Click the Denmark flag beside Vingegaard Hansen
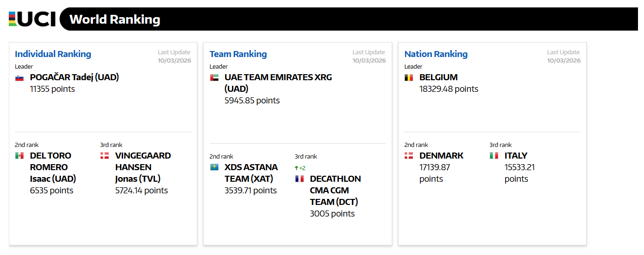This screenshot has height=255, width=644. coord(105,156)
